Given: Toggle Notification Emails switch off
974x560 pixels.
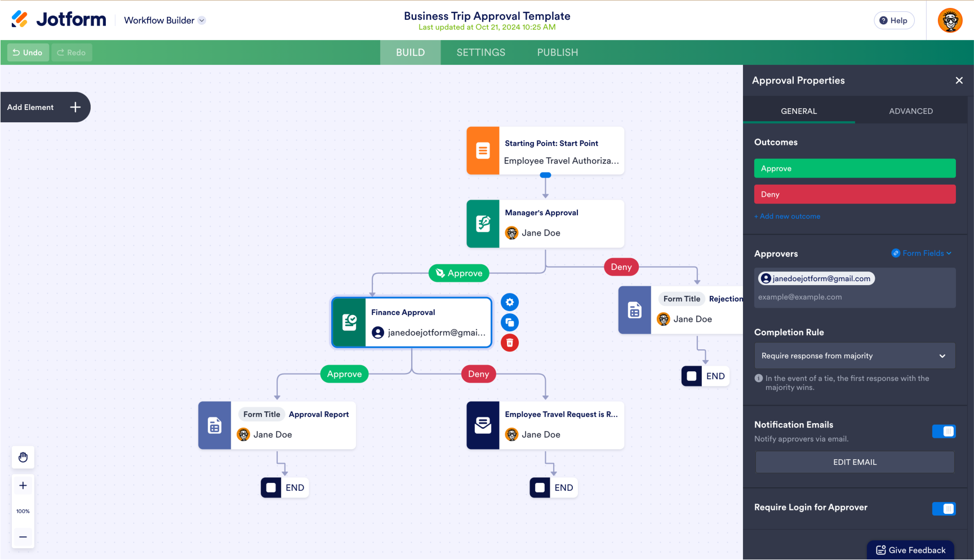Looking at the screenshot, I should coord(944,432).
